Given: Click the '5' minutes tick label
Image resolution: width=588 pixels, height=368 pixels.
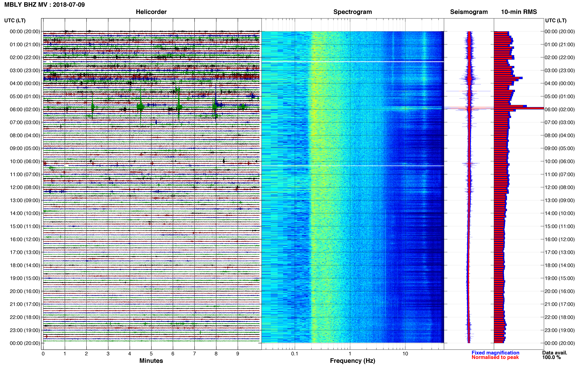Looking at the screenshot, I should 151,354.
